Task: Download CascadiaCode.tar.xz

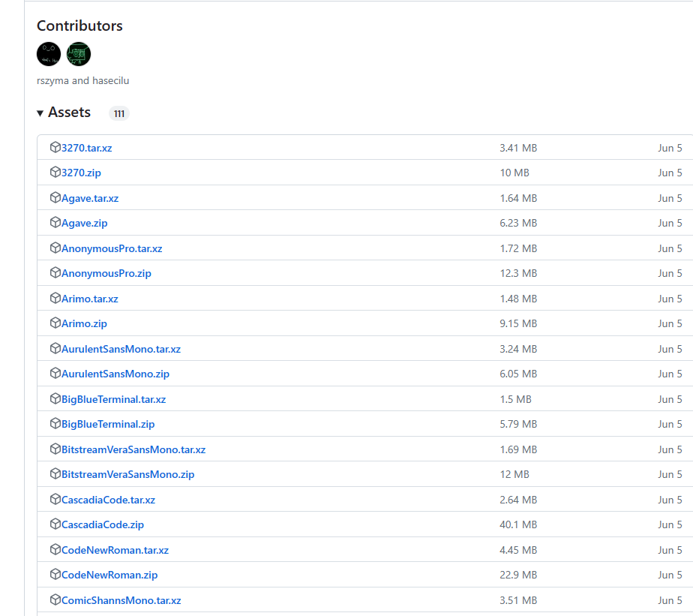Action: click(x=108, y=500)
